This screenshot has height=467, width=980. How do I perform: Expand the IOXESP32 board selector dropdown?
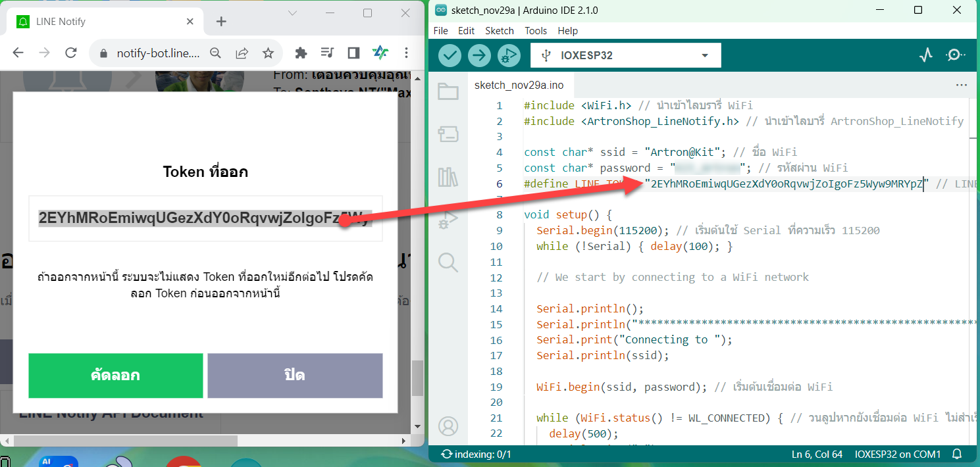[x=626, y=55]
